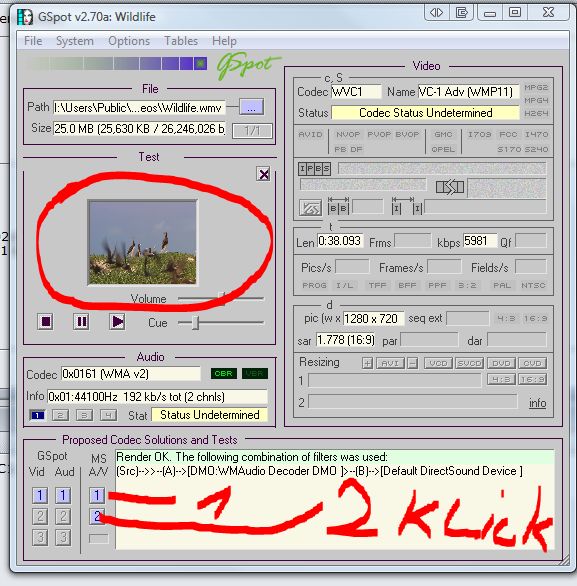Open the File menu

[33, 41]
